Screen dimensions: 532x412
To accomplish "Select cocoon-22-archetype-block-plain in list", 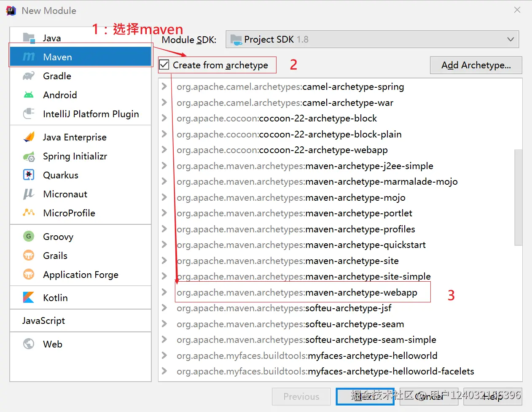I will [289, 134].
